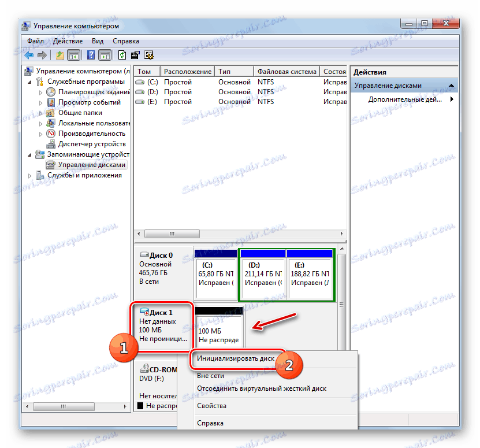This screenshot has height=448, width=480.
Task: Open the blue Help question mark icon
Action: tap(91, 55)
